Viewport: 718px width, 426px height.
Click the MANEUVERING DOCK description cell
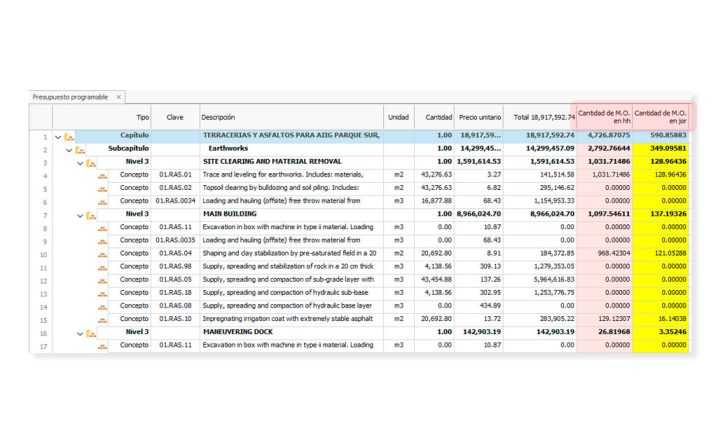[291, 332]
